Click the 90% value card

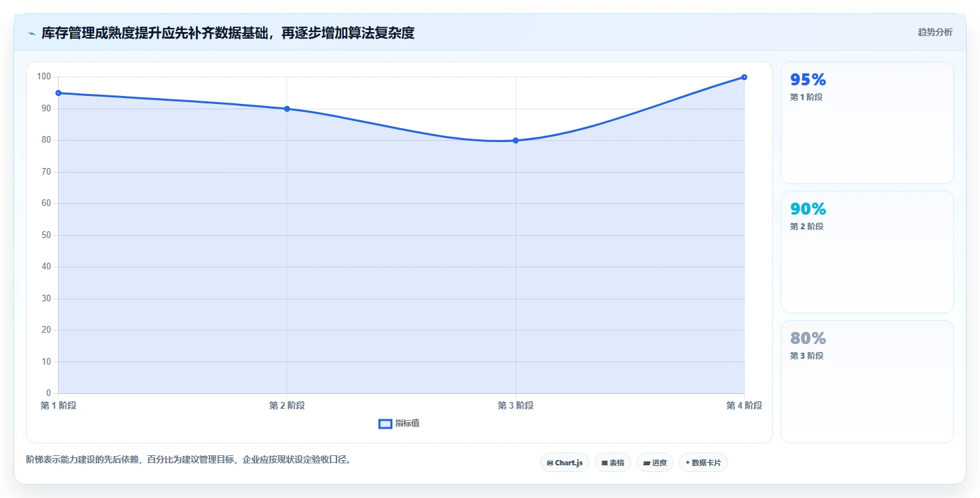click(x=867, y=252)
